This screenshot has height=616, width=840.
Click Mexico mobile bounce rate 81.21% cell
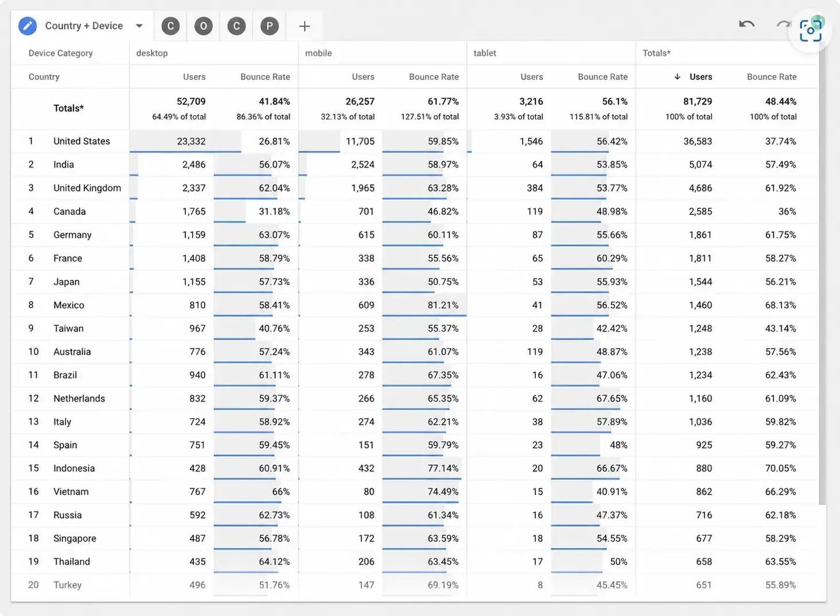pyautogui.click(x=424, y=305)
